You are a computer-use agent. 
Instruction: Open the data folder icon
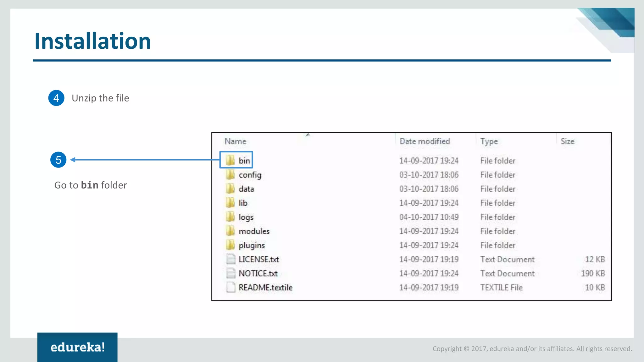(230, 189)
